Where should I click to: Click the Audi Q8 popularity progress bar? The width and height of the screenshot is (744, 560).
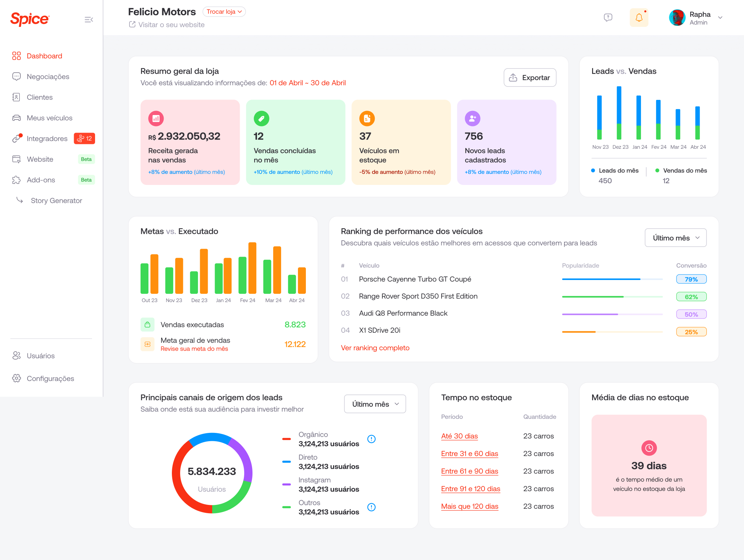[612, 314]
